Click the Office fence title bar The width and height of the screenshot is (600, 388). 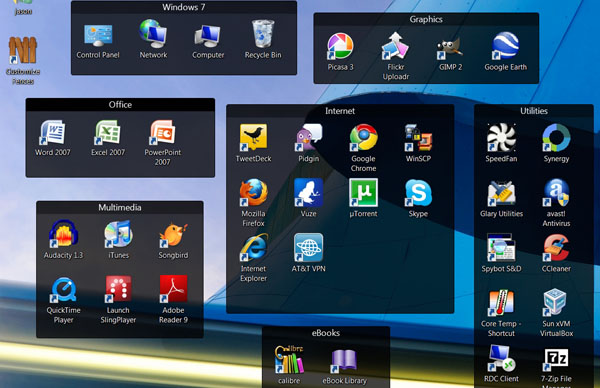(120, 105)
